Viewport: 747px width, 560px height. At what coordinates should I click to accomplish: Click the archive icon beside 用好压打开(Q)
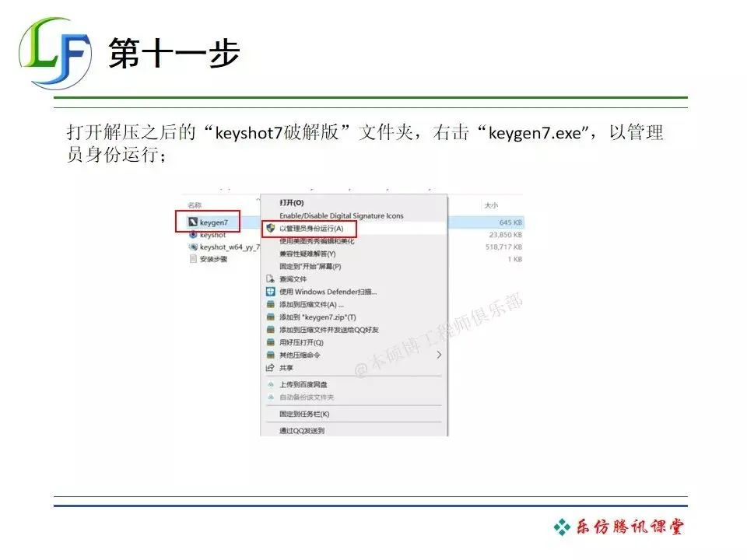click(x=271, y=342)
